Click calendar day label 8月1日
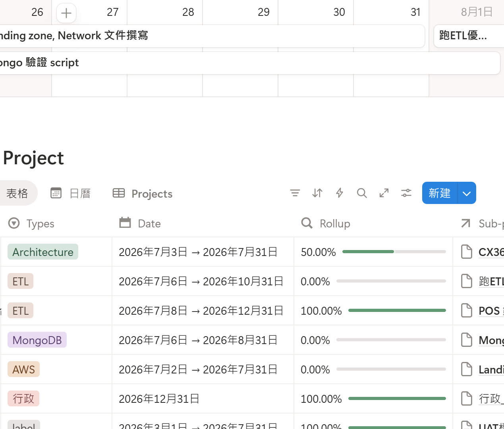This screenshot has height=429, width=504. pyautogui.click(x=477, y=12)
